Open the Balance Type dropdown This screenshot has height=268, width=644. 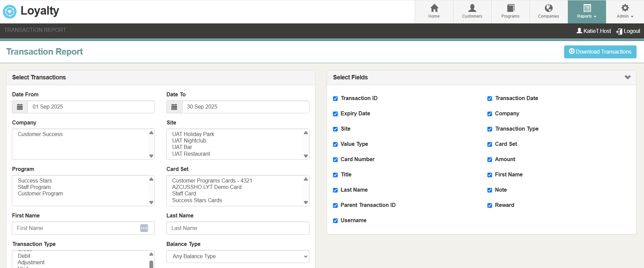[x=237, y=256]
